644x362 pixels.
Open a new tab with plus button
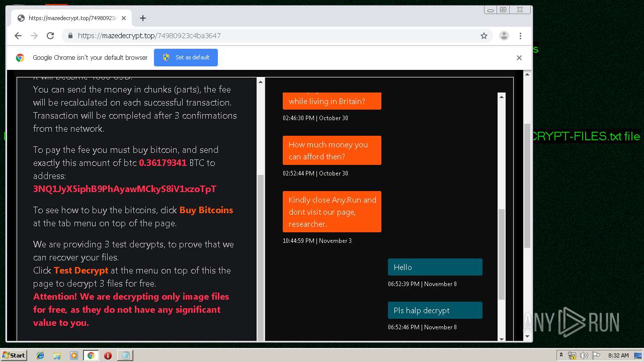(143, 18)
